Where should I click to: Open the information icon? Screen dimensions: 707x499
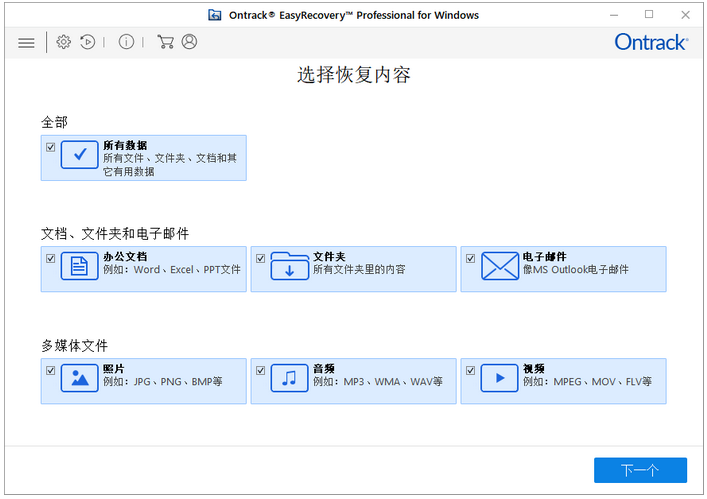click(126, 42)
